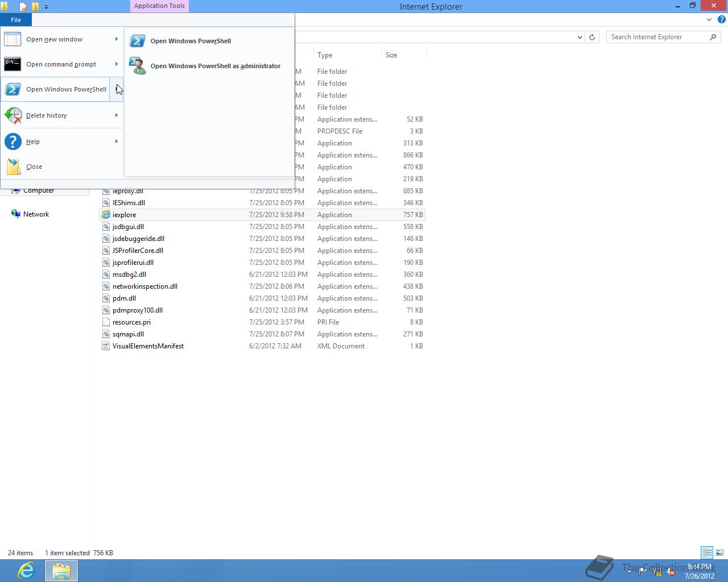Switch to large icons view toggle
Screen dimensions: 728x582
tap(719, 552)
